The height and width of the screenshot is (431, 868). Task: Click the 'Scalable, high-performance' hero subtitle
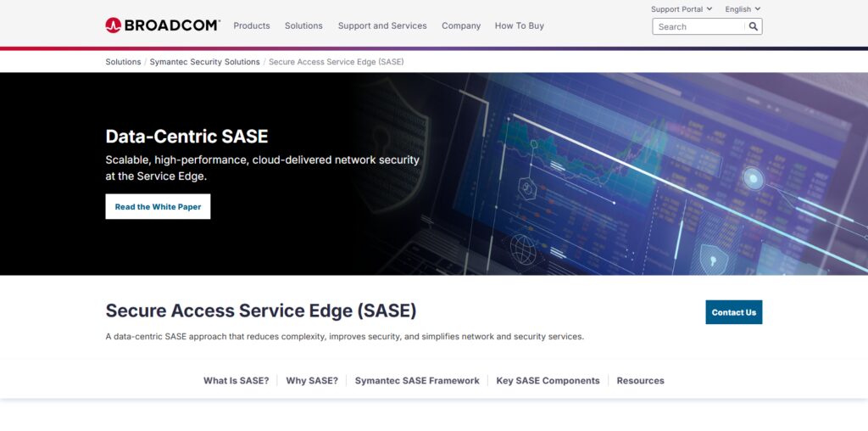tap(263, 168)
